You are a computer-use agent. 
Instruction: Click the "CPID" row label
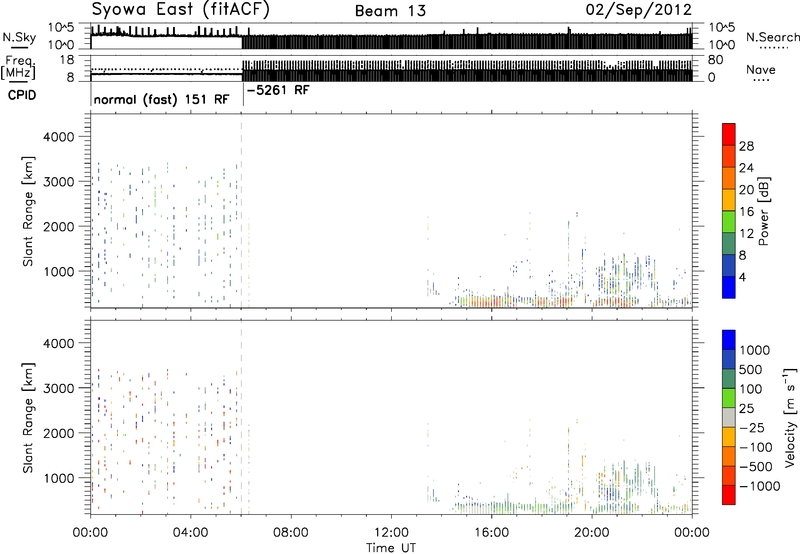[22, 95]
